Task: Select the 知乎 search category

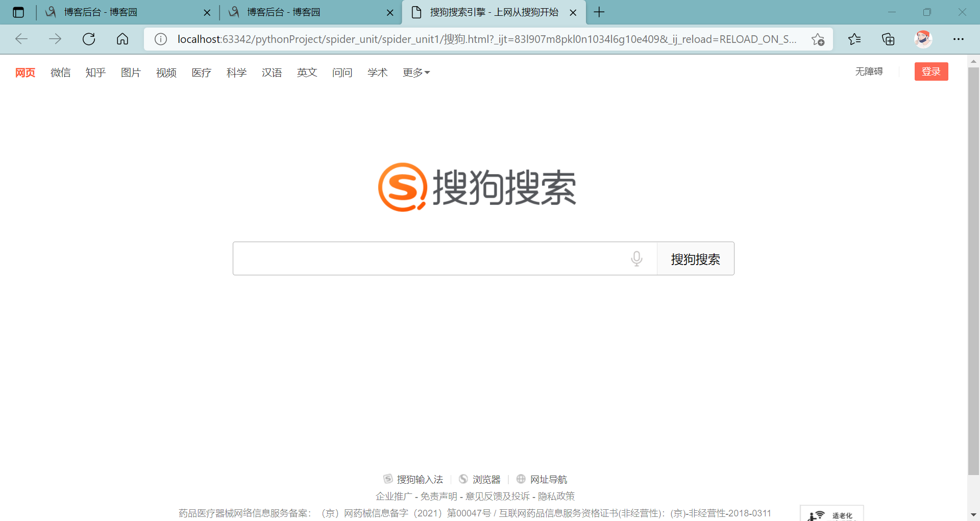Action: (x=95, y=73)
